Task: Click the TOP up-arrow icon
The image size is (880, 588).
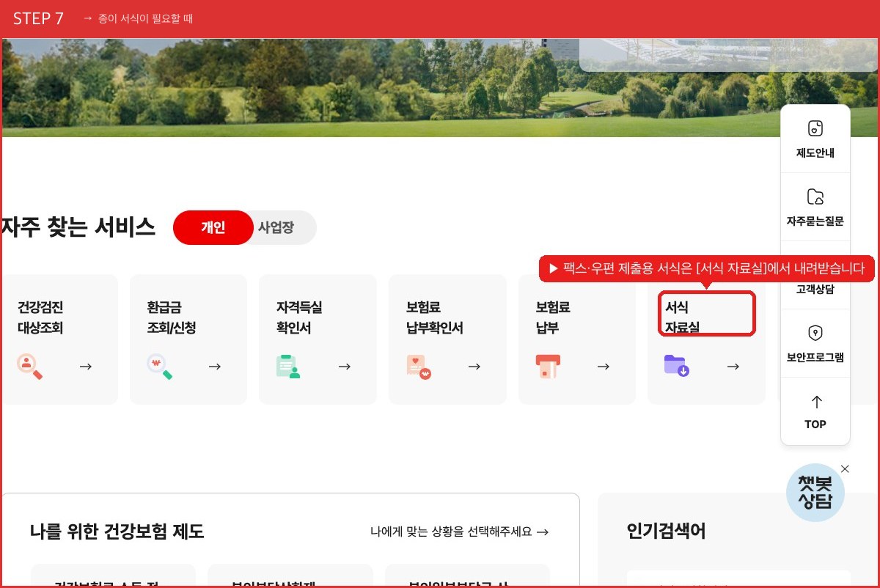Action: tap(816, 401)
